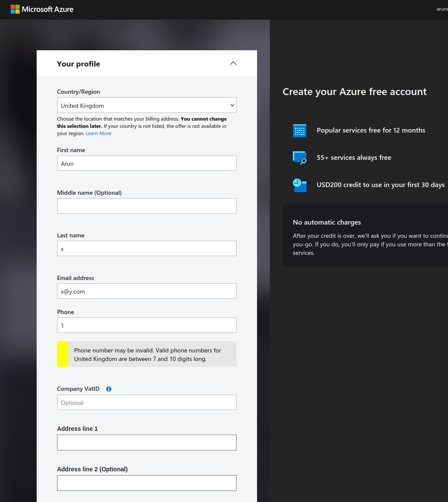448x502 pixels.
Task: Click the USD200 credit clock icon
Action: [x=300, y=185]
